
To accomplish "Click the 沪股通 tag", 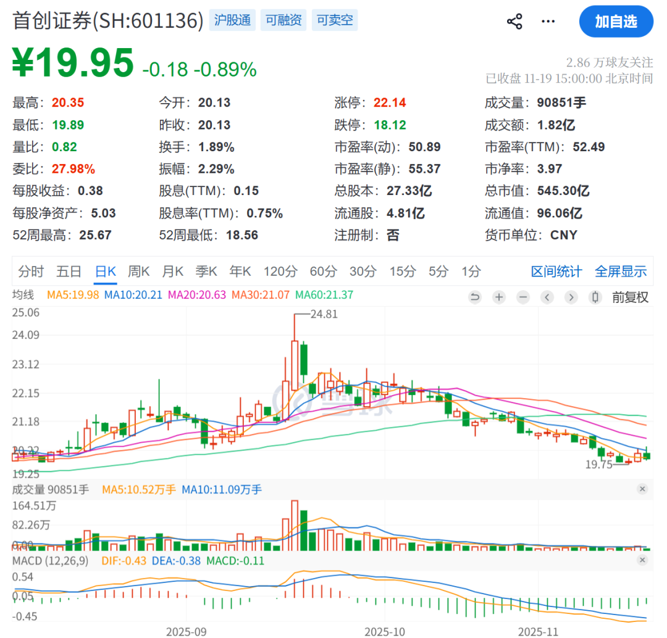I will pos(234,20).
